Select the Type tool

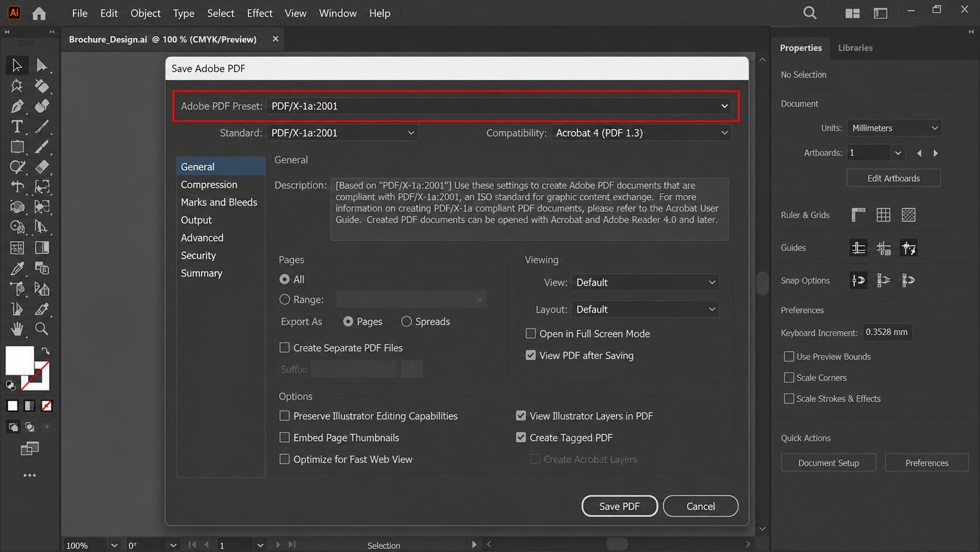pyautogui.click(x=17, y=126)
